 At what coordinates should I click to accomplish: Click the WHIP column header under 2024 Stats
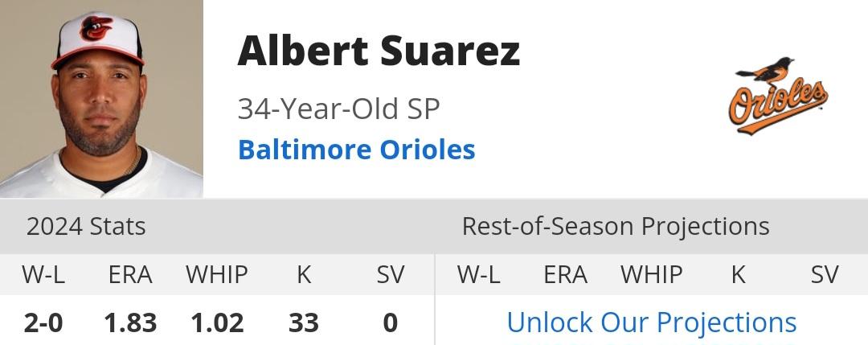[217, 275]
